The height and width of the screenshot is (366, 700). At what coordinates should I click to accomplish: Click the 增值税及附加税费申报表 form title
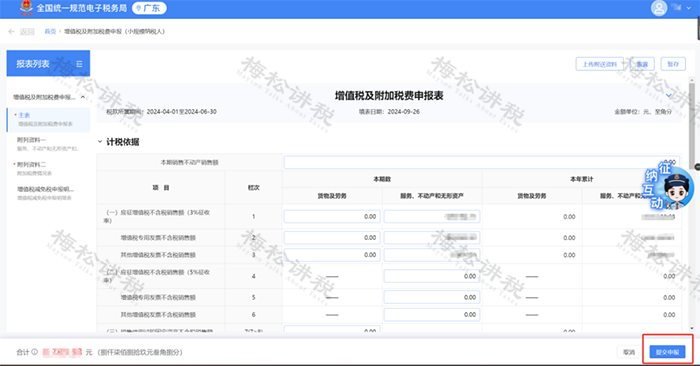(x=389, y=96)
